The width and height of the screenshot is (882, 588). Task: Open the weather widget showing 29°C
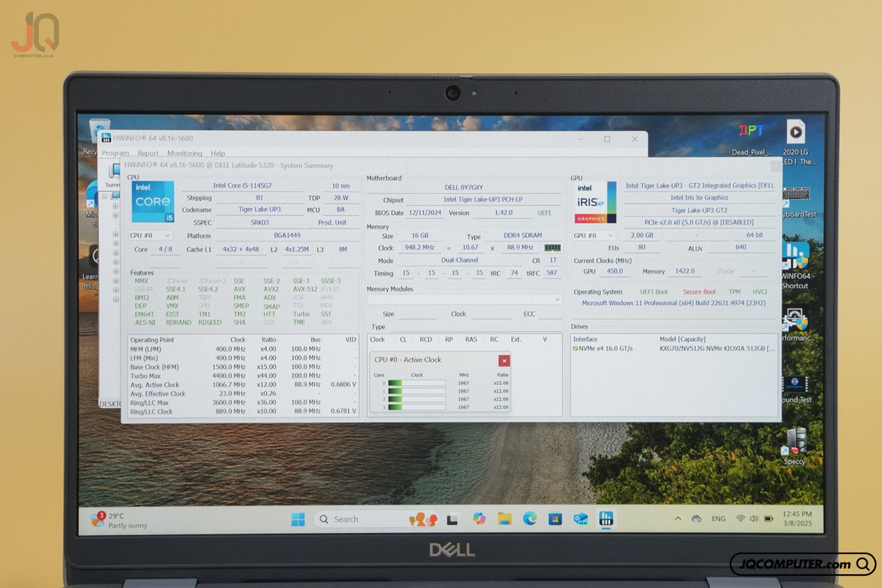pyautogui.click(x=119, y=520)
